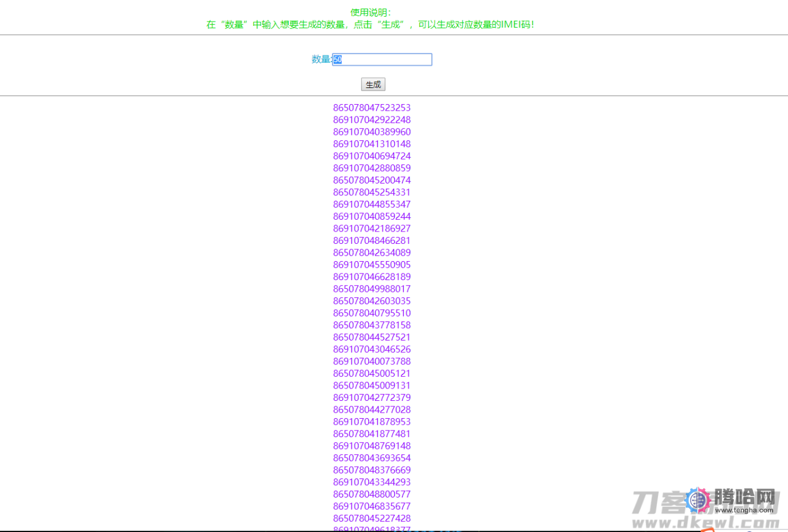
Task: Select IMEI code 869107041878953
Action: (x=372, y=421)
